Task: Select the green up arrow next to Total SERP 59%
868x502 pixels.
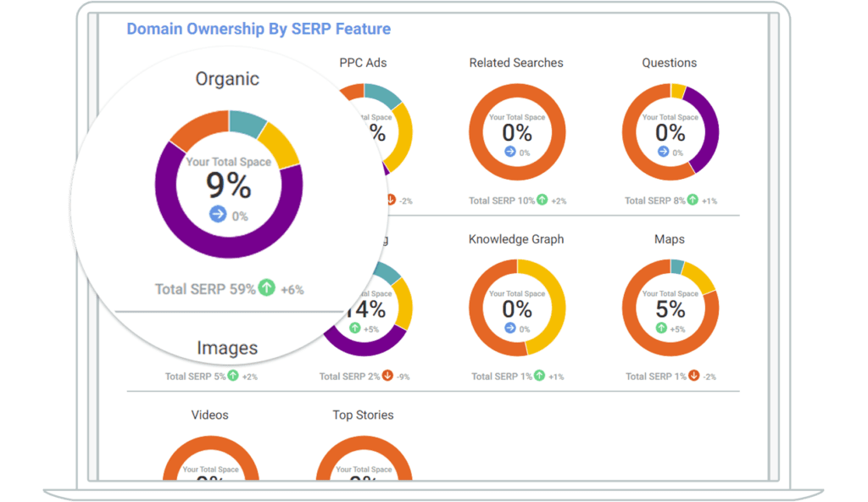Action: tap(264, 288)
